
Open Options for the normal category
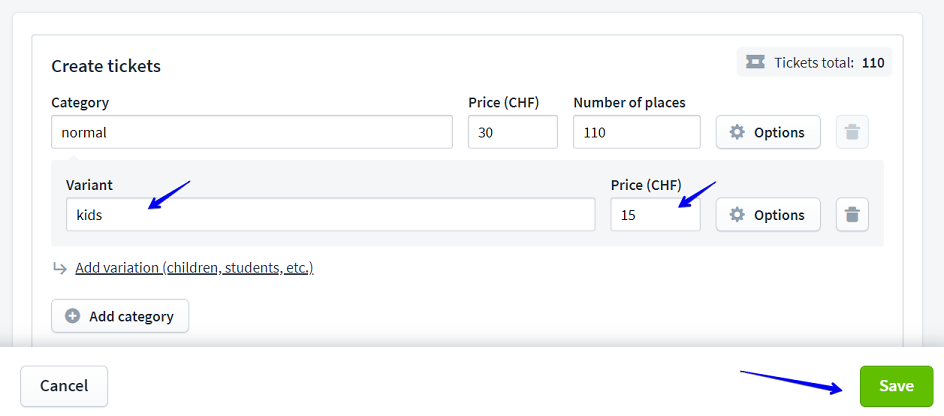[768, 132]
